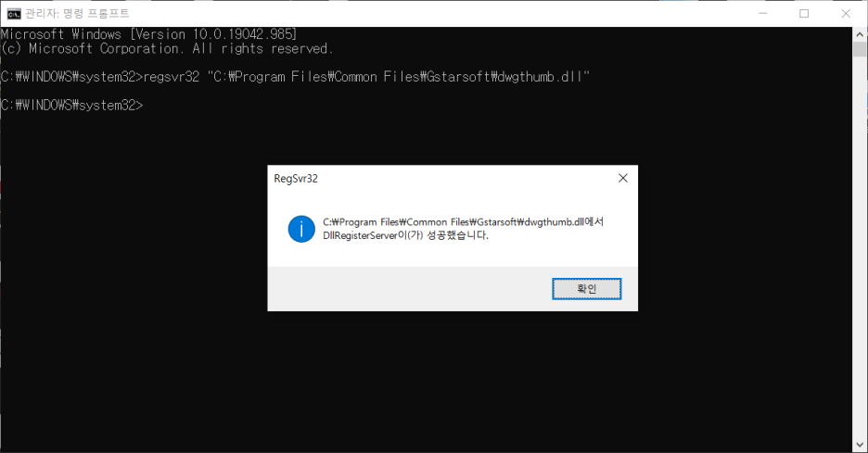868x453 pixels.
Task: Click the scrollbar down arrow in the console
Action: coord(860,445)
